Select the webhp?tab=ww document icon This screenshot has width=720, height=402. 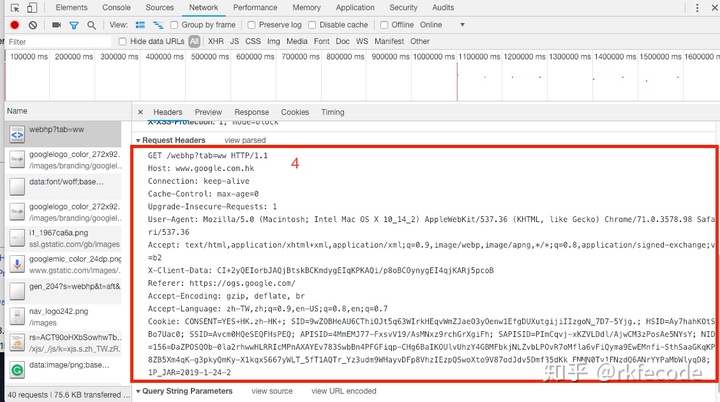click(x=17, y=134)
